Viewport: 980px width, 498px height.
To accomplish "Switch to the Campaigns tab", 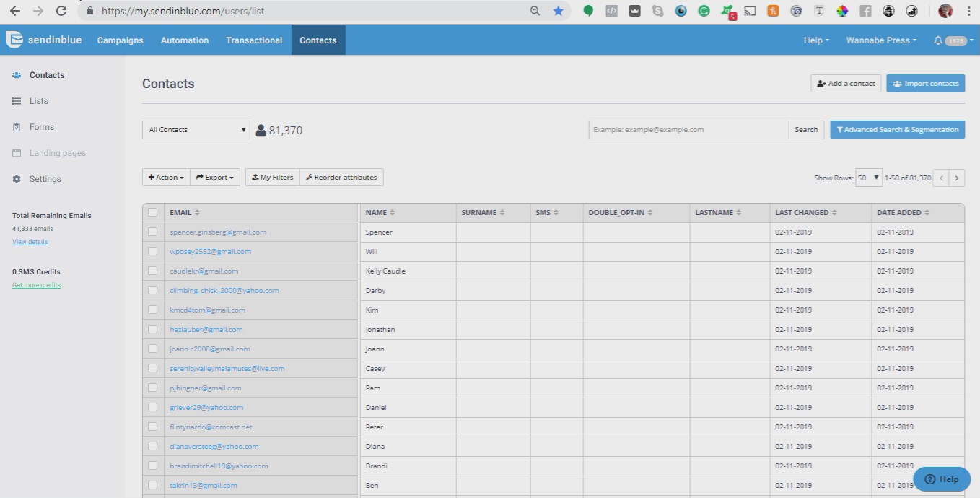I will pyautogui.click(x=120, y=40).
